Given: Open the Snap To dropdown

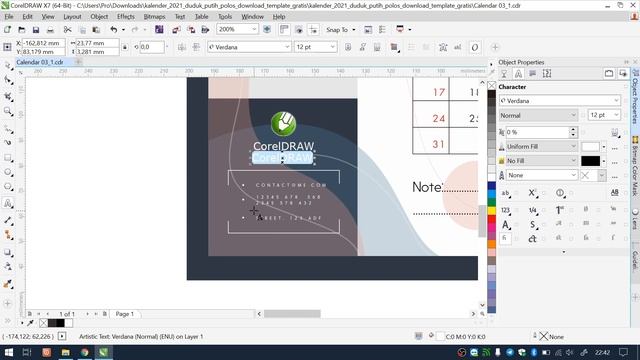Looking at the screenshot, I should (354, 29).
